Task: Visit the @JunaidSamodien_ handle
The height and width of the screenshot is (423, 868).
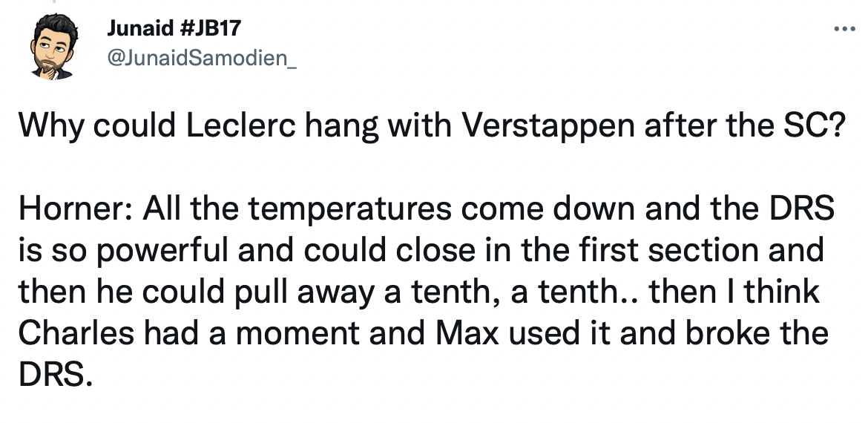Action: [202, 59]
